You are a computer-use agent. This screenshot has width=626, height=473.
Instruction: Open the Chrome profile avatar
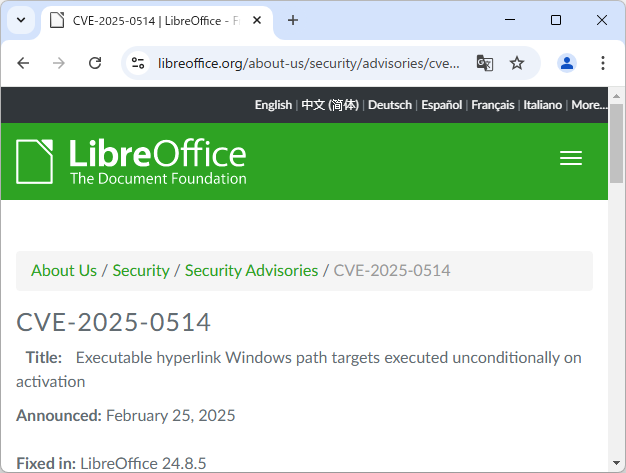[x=567, y=63]
